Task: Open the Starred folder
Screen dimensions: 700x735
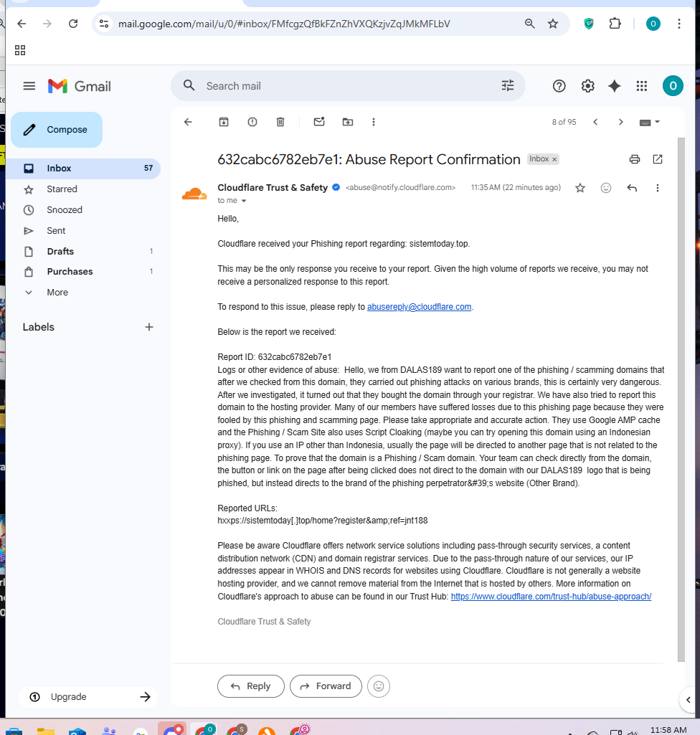Action: pyautogui.click(x=82, y=189)
